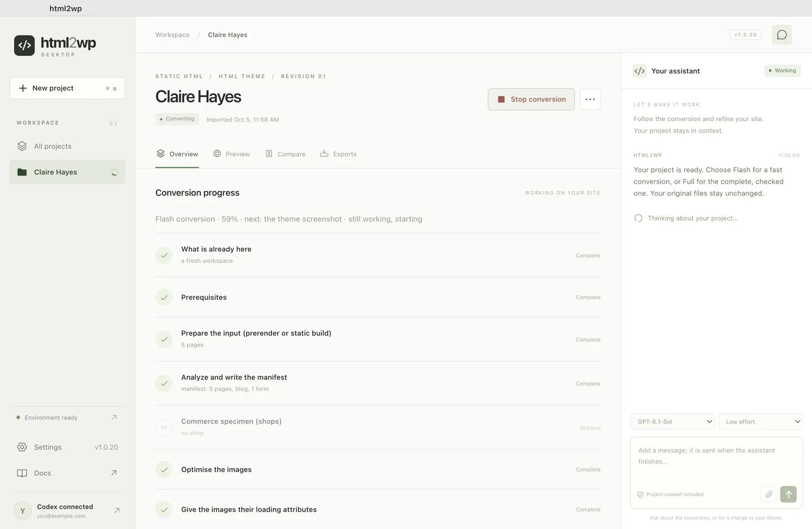Switch to the Preview tab
This screenshot has height=529, width=812.
231,154
